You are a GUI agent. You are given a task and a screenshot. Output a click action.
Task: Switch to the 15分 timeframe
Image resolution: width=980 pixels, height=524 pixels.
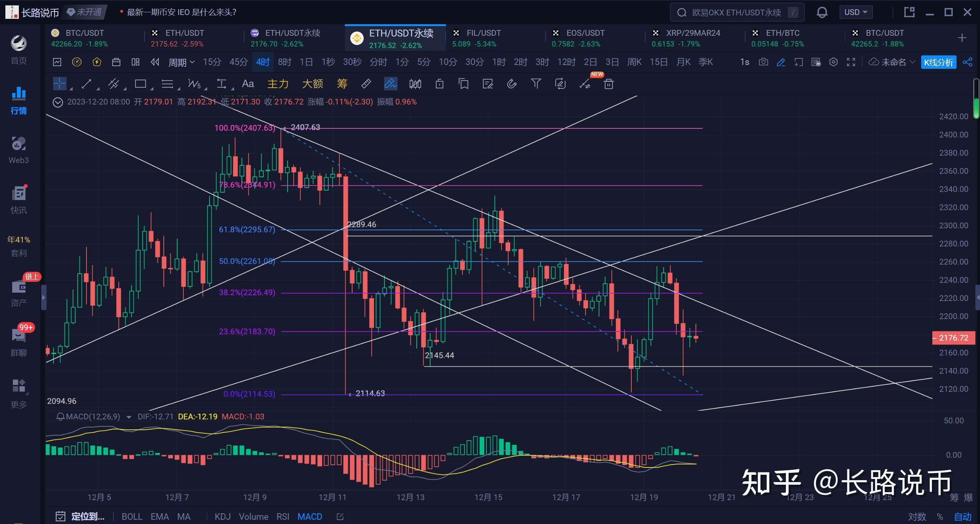click(x=212, y=62)
